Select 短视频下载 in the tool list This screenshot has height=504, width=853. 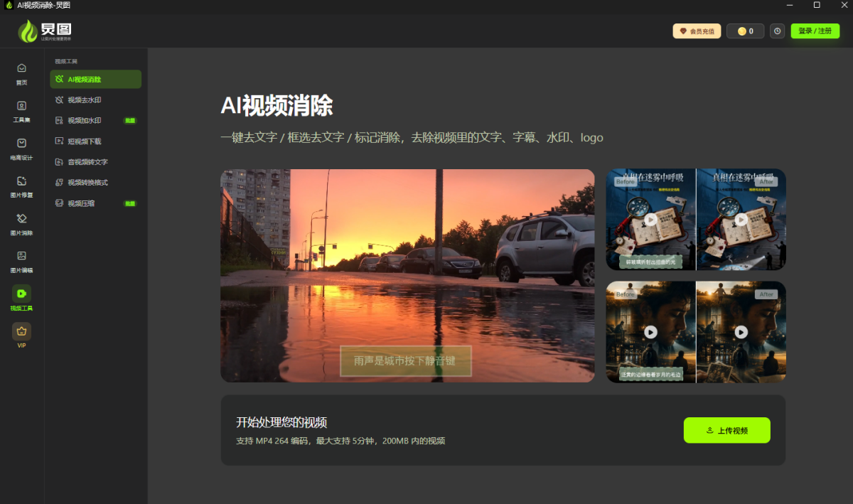coord(95,141)
